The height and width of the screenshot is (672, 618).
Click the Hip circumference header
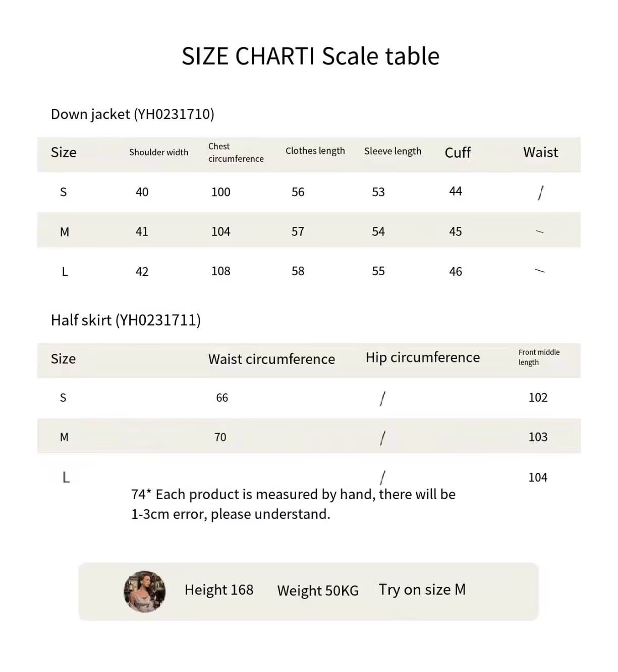pyautogui.click(x=423, y=357)
